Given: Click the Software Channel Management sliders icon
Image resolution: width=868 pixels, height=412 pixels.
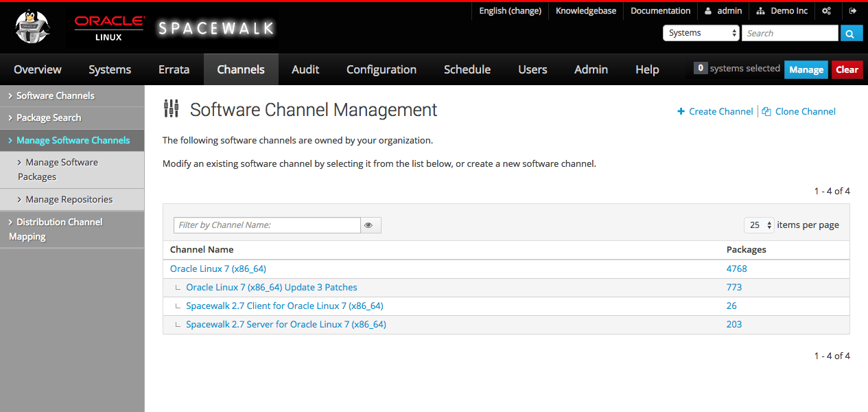Looking at the screenshot, I should (171, 108).
